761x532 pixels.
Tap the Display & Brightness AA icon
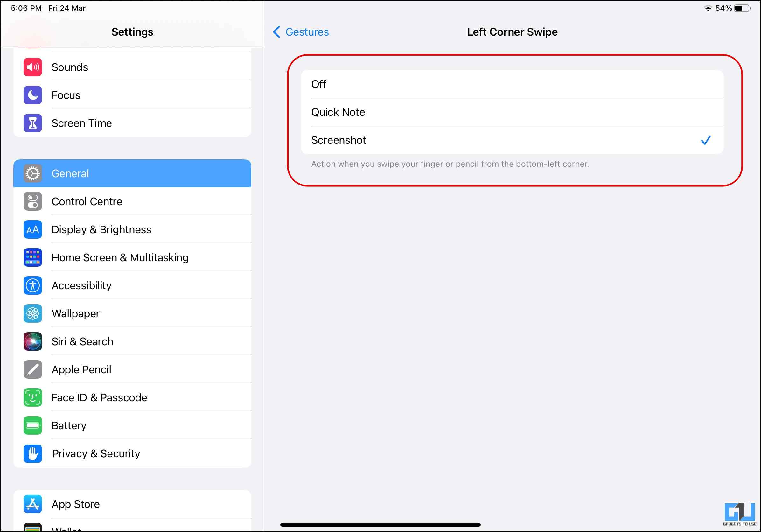[32, 230]
